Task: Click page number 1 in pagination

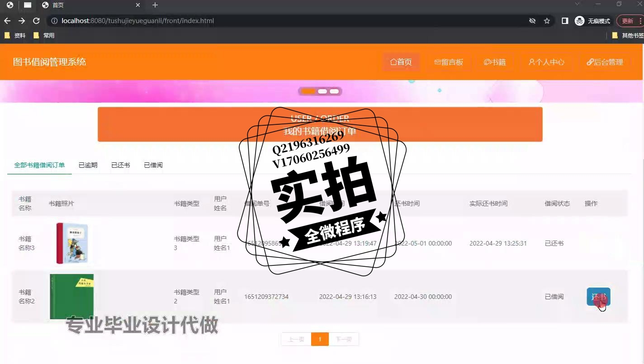Action: (320, 339)
